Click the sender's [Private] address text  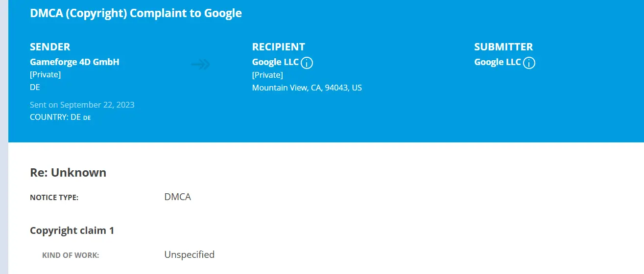pos(45,75)
